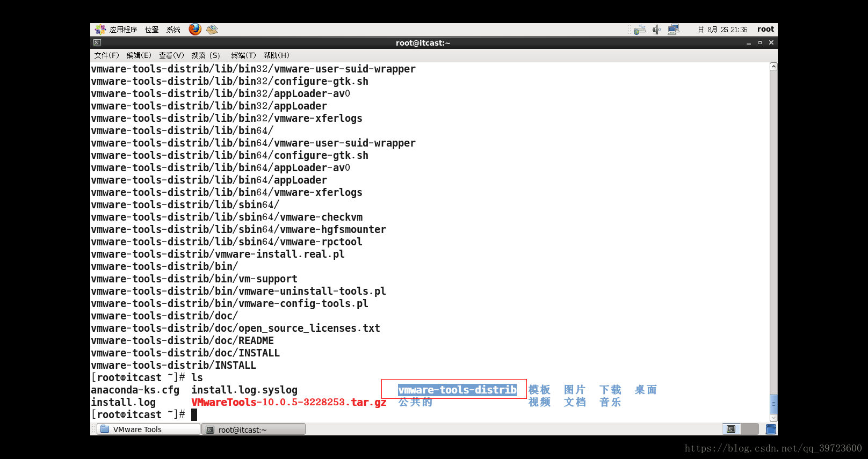Click the network connection monitors icon

[674, 30]
